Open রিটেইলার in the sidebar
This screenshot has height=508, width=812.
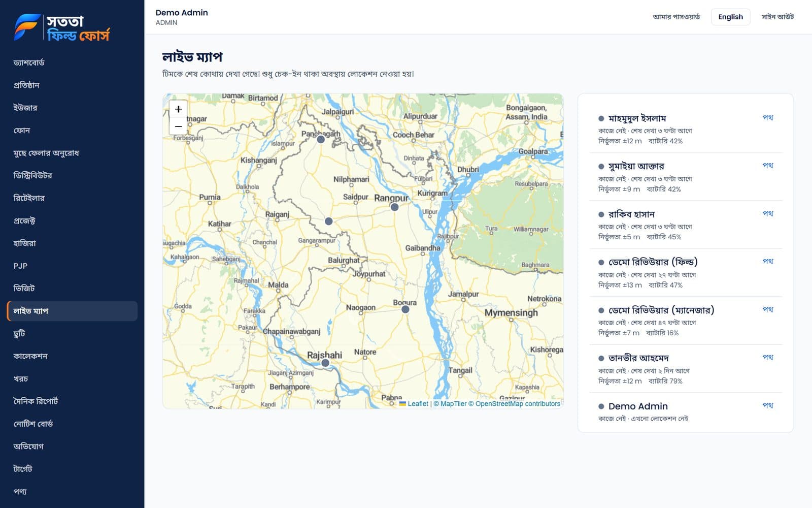(x=72, y=198)
